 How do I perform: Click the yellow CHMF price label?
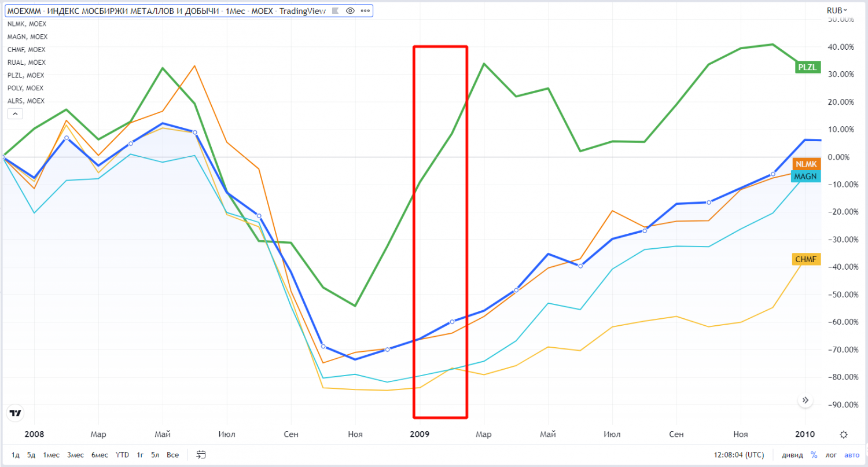click(x=806, y=259)
